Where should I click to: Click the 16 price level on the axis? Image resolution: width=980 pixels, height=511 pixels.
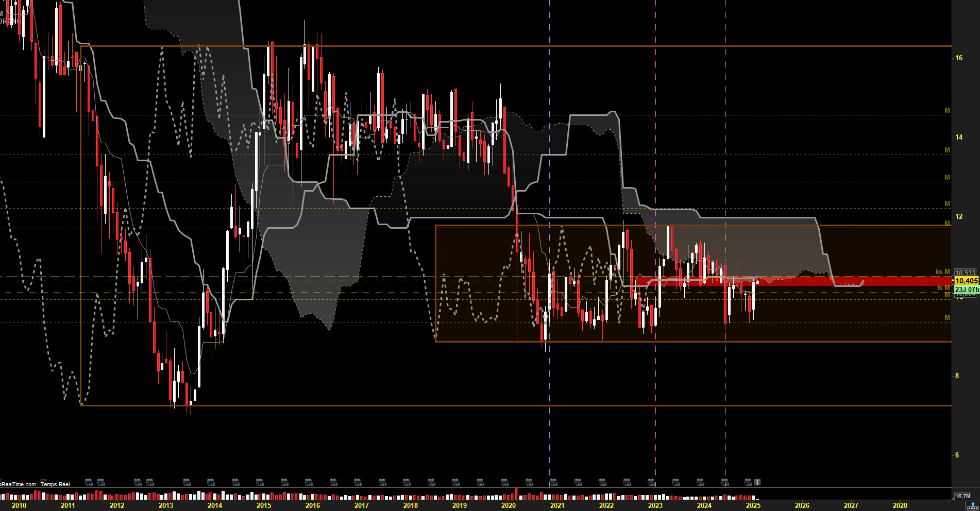coord(959,58)
